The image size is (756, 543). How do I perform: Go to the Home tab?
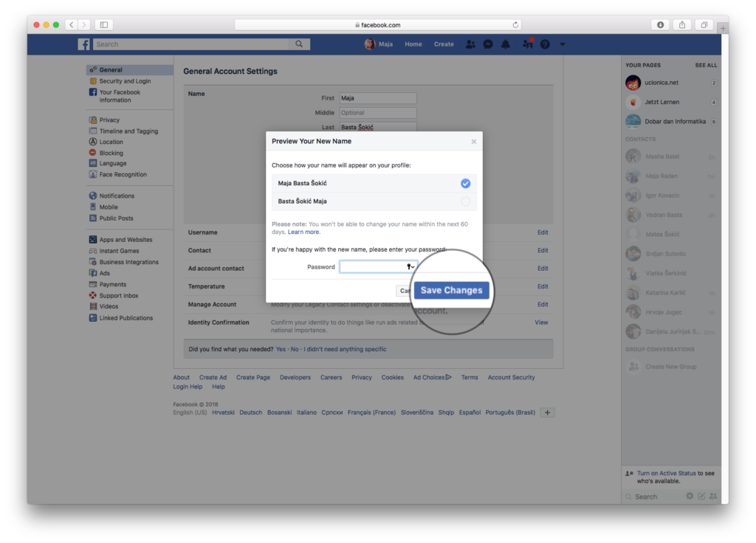(413, 44)
